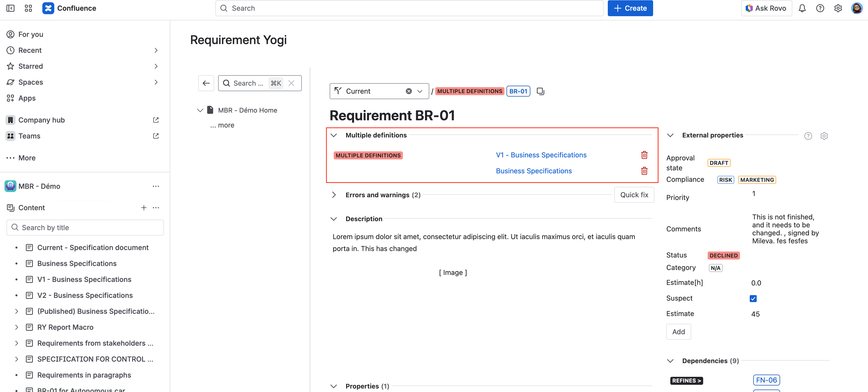Open the app switcher grid icon
Image resolution: width=868 pixels, height=392 pixels.
[28, 8]
